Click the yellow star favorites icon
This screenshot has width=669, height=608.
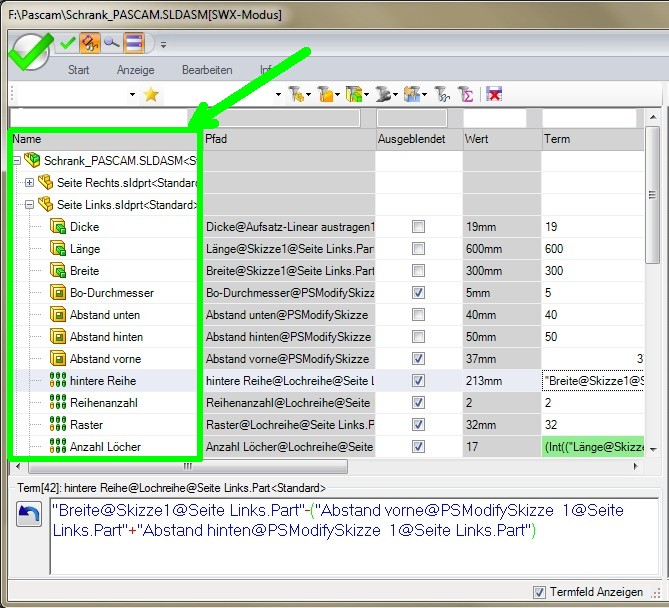pyautogui.click(x=151, y=94)
